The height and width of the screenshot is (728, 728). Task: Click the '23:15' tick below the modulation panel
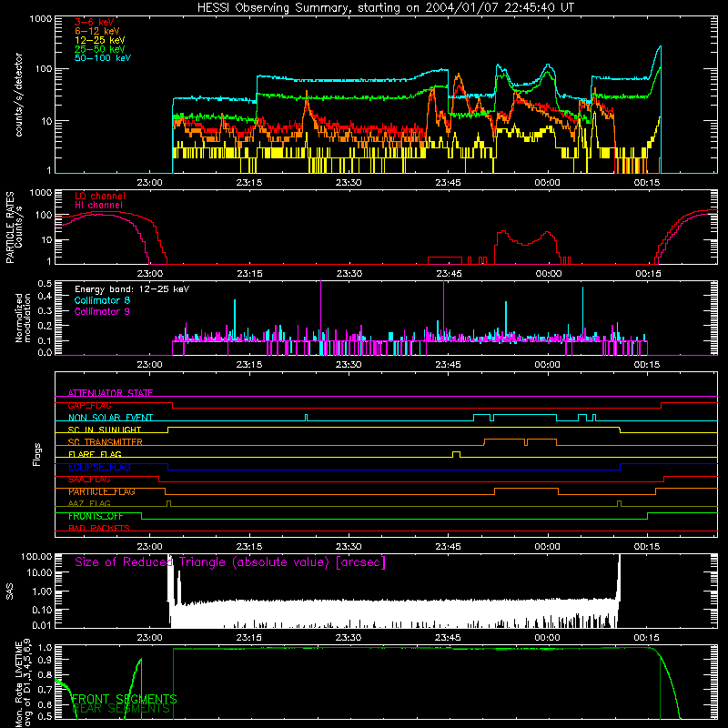coord(248,365)
